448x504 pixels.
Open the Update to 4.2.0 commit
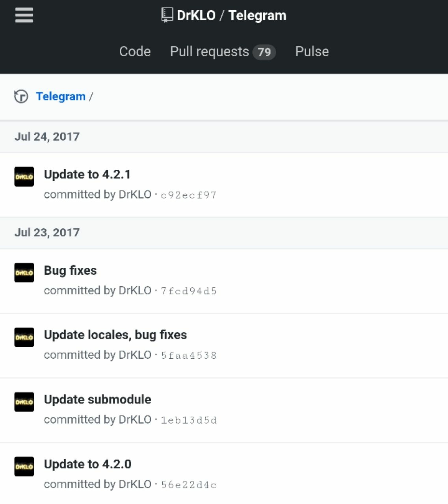[x=87, y=464]
